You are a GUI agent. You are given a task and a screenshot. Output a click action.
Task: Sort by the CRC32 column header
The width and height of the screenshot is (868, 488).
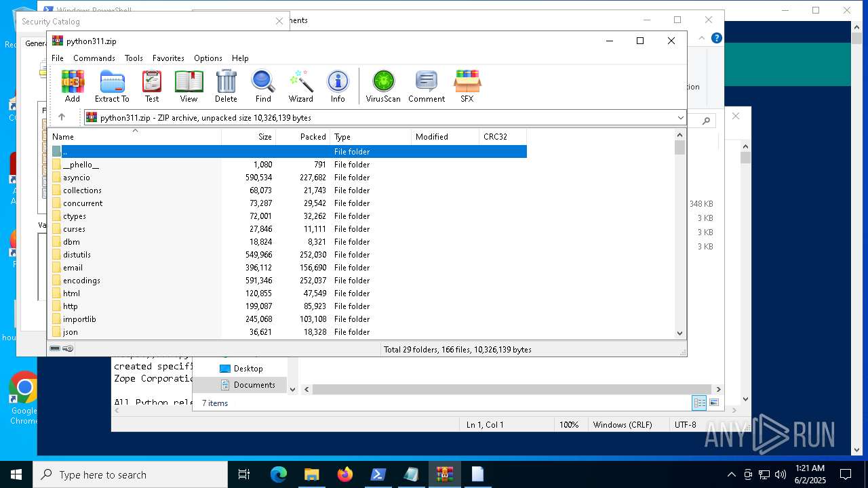pos(503,137)
